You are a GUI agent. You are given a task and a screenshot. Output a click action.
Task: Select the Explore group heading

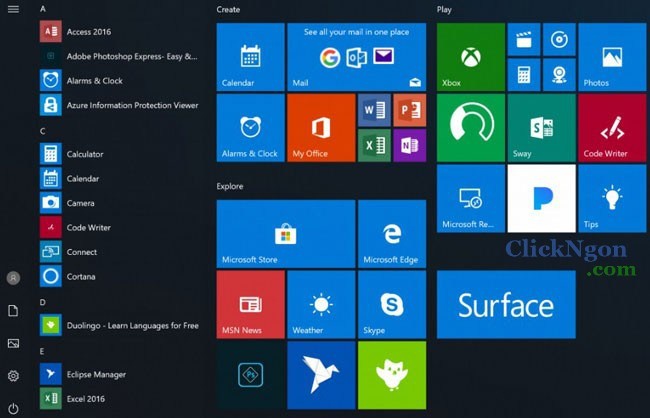point(230,187)
